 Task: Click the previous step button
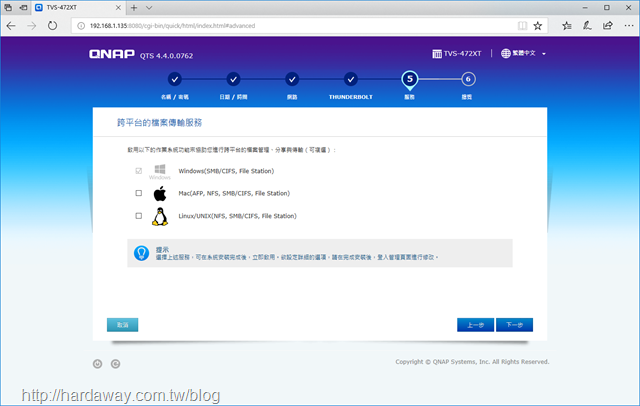coord(476,325)
